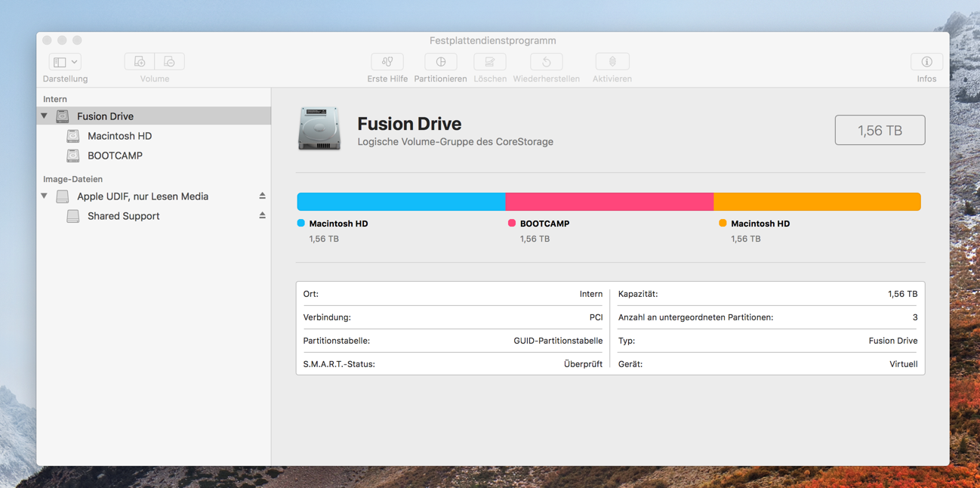Image resolution: width=980 pixels, height=488 pixels.
Task: Collapse the Fusion Drive tree
Action: point(45,116)
